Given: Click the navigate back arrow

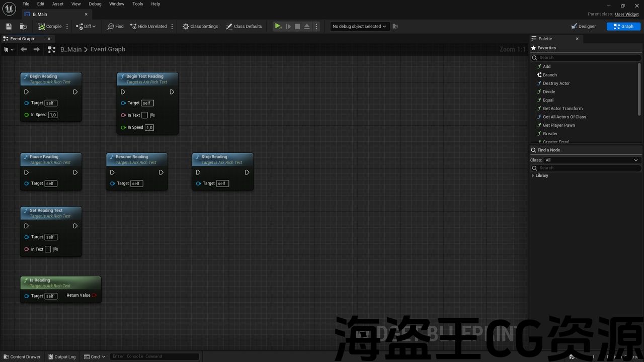Looking at the screenshot, I should [24, 49].
